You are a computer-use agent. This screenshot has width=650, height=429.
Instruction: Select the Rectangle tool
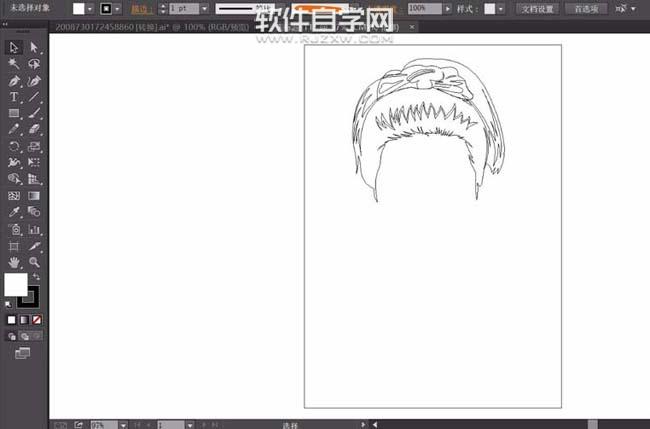[x=14, y=113]
